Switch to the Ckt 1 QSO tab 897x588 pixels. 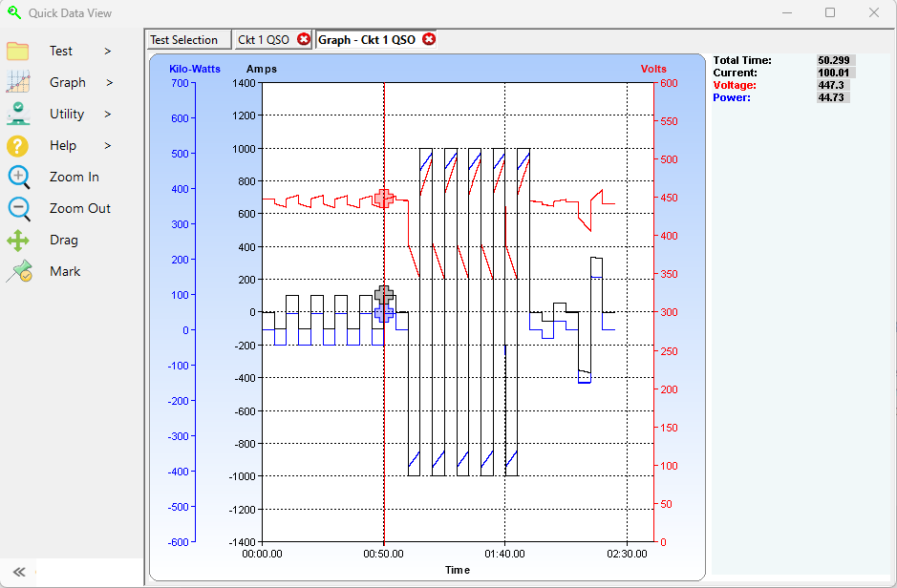(x=264, y=39)
